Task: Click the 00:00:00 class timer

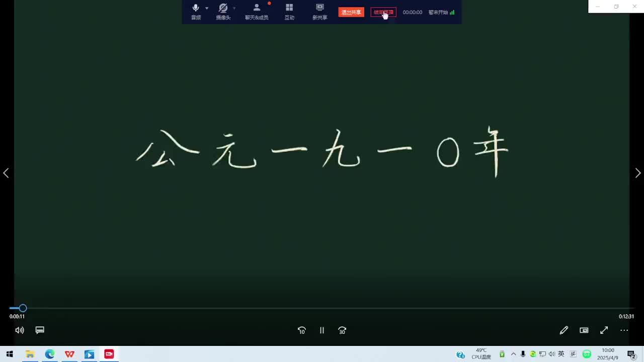Action: coord(412,12)
